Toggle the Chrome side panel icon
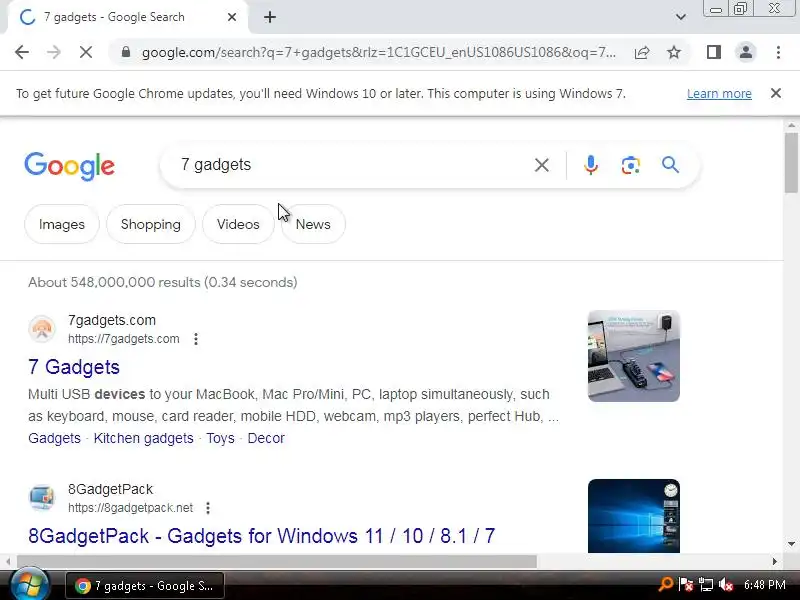The image size is (800, 600). pos(714,52)
